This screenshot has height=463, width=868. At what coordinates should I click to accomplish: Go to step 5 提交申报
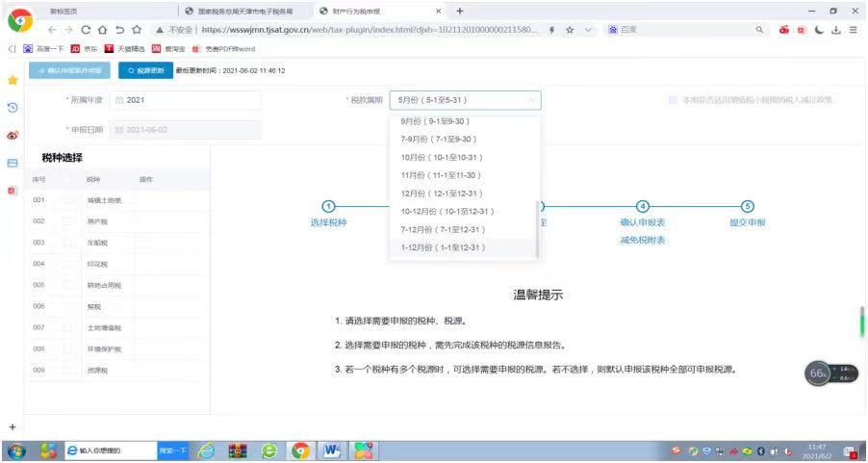pos(748,215)
